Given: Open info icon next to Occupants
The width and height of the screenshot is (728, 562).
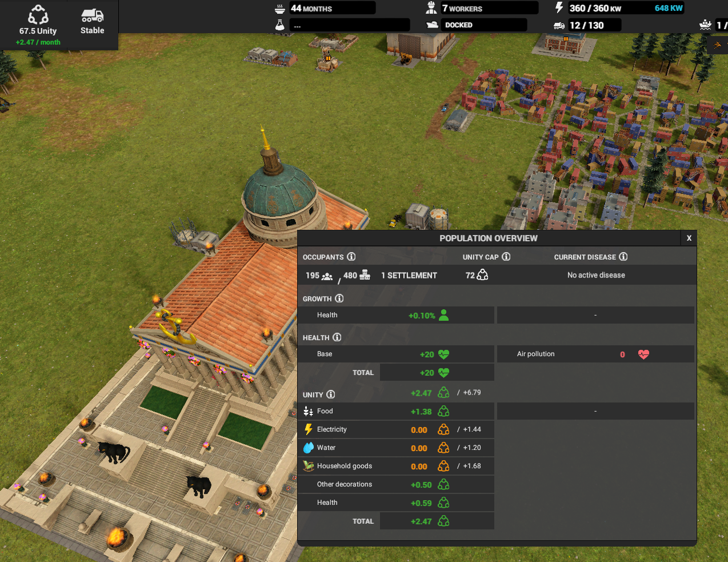Looking at the screenshot, I should click(351, 257).
